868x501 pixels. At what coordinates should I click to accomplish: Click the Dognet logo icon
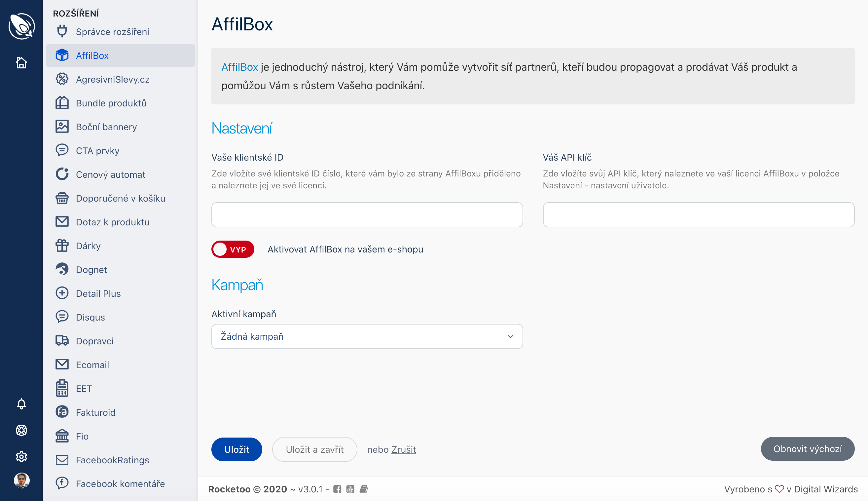point(62,269)
